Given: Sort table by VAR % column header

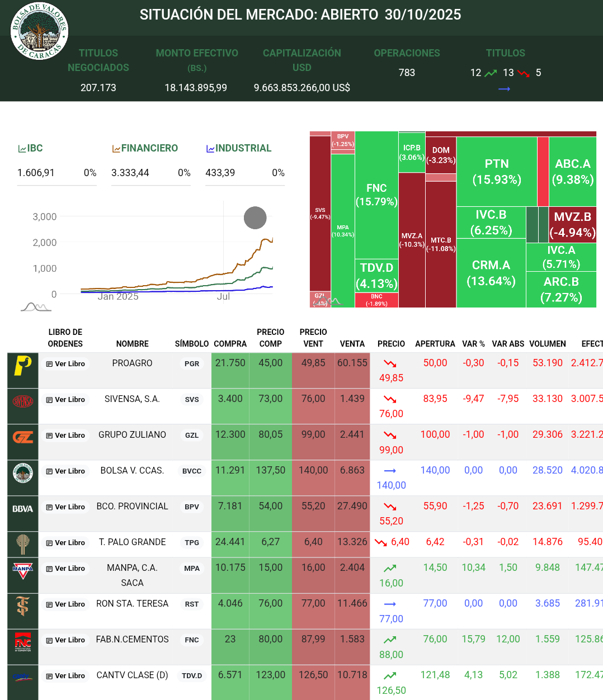Looking at the screenshot, I should click(473, 344).
